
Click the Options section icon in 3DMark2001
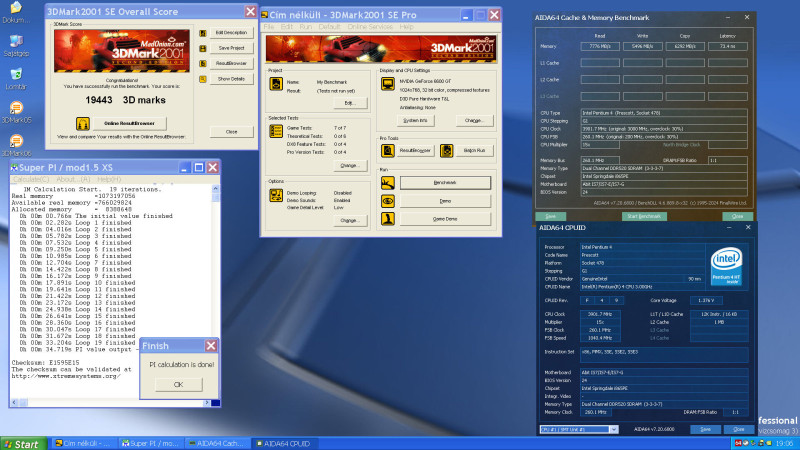click(276, 195)
